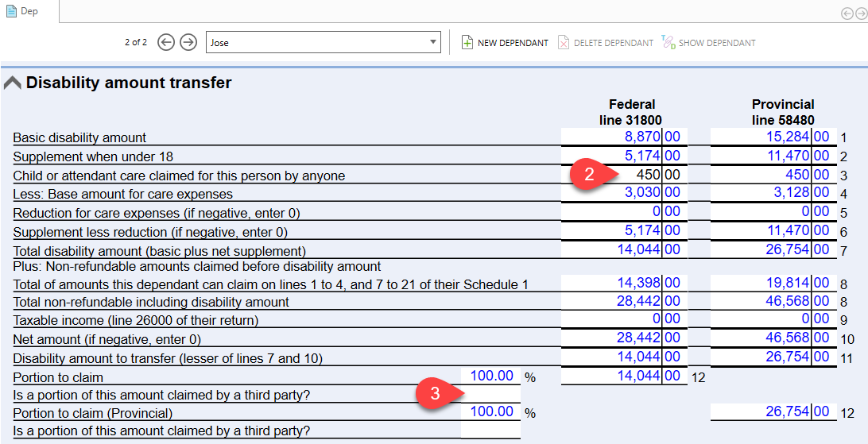868x444 pixels.
Task: Click the navigate back arrow at top right
Action: pyautogui.click(x=847, y=14)
